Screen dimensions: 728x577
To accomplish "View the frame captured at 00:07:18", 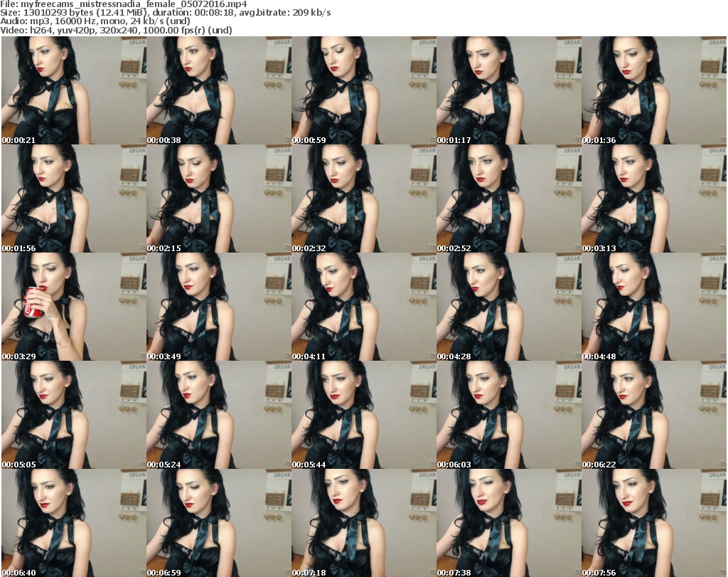I will pyautogui.click(x=364, y=523).
